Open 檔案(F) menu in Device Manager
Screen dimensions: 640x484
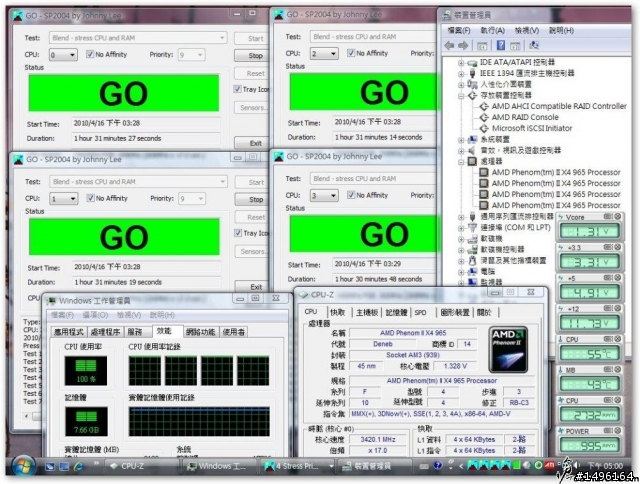(459, 30)
